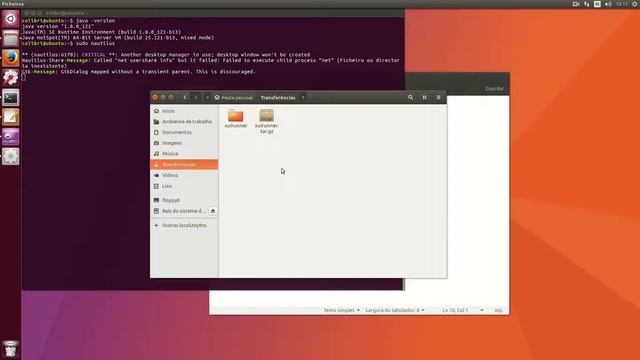The image size is (640, 360).
Task: Open Documentos in the sidebar
Action: [x=184, y=132]
